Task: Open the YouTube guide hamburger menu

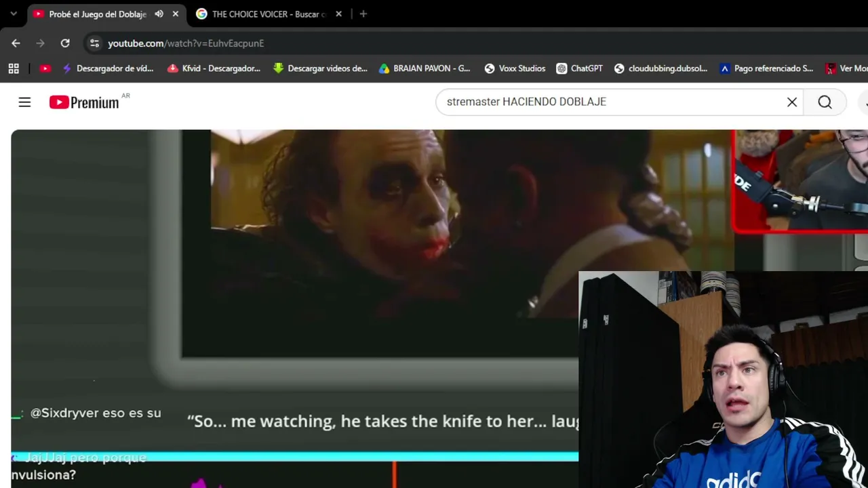Action: click(24, 102)
